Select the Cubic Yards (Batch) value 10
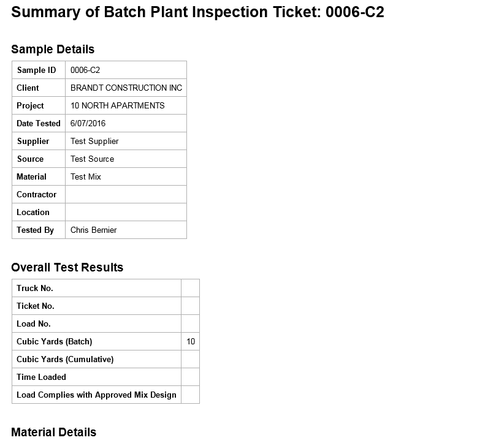The width and height of the screenshot is (504, 443). click(x=191, y=341)
